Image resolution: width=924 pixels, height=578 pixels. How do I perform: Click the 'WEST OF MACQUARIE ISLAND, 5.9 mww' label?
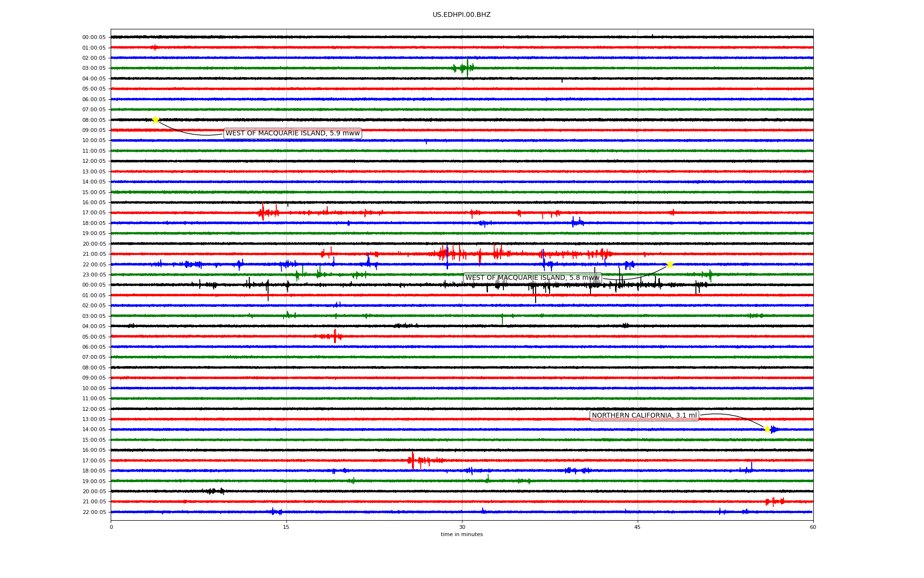(293, 133)
